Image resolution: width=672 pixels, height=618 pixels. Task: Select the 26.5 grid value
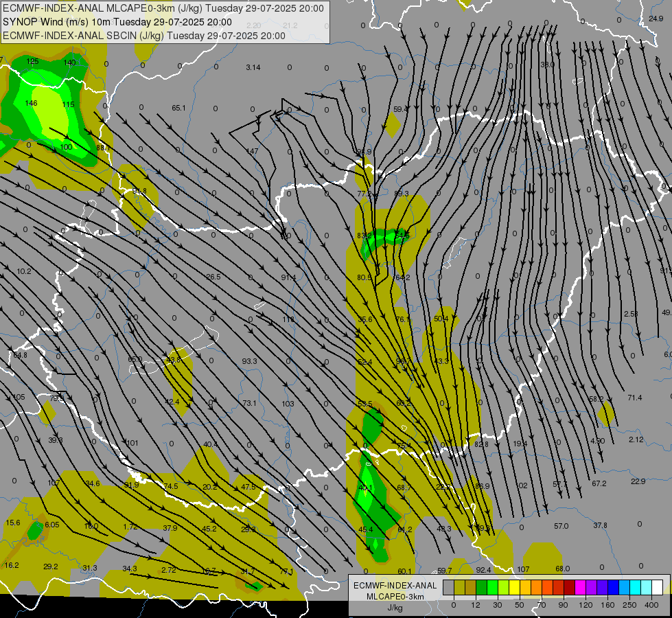tap(213, 277)
